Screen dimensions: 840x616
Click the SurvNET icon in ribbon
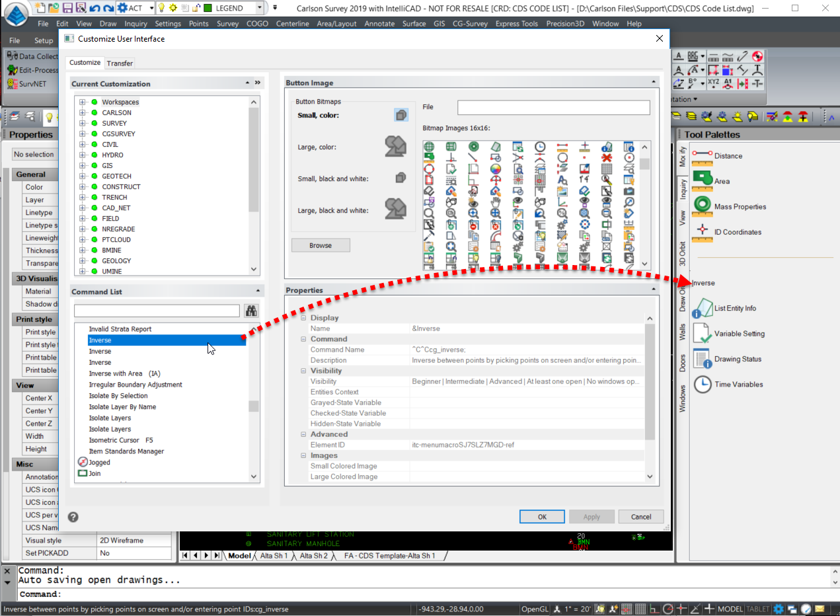click(13, 83)
